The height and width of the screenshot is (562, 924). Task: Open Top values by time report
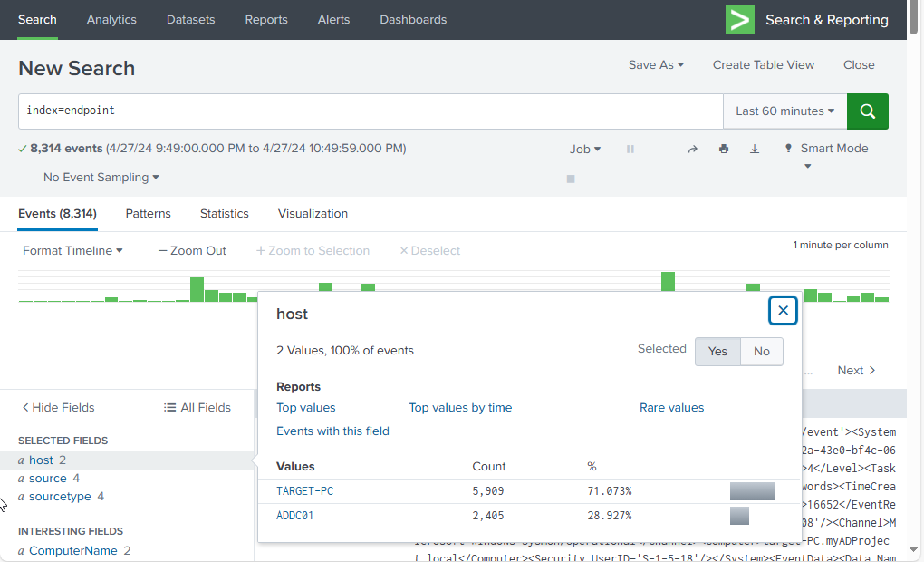(x=460, y=408)
